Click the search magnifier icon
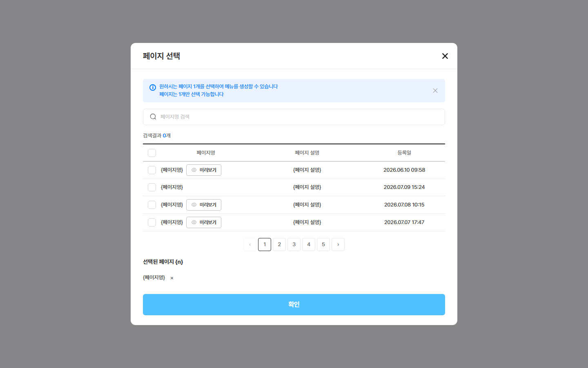588x368 pixels. pos(153,117)
